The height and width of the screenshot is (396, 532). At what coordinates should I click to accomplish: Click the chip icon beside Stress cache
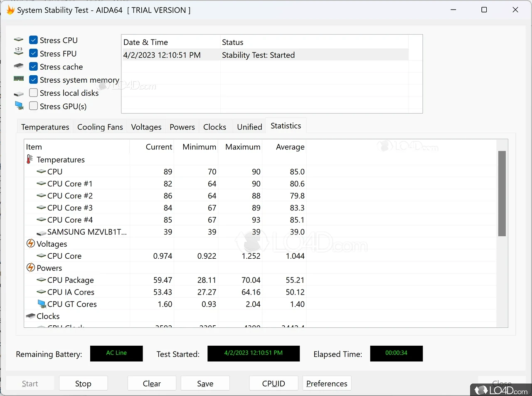pos(19,66)
